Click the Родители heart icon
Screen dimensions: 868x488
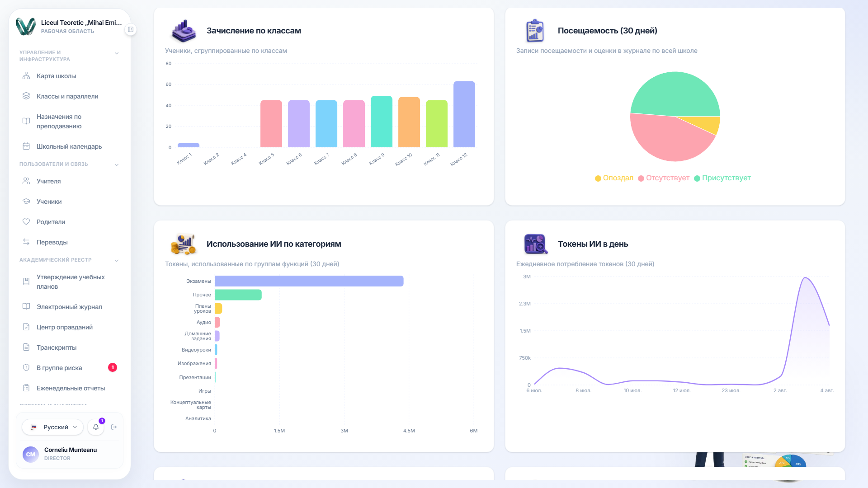pos(26,222)
